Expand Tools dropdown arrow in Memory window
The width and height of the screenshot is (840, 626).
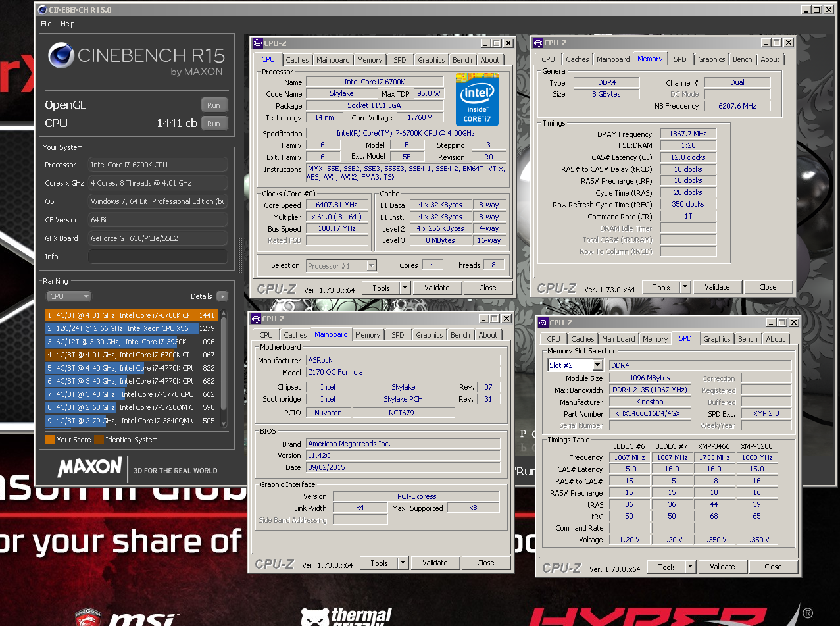click(x=685, y=287)
